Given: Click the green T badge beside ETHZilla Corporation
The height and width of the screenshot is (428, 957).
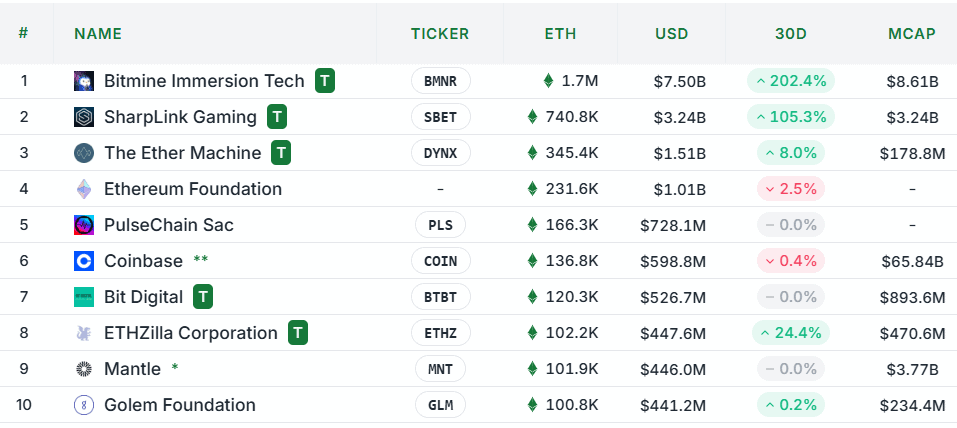Looking at the screenshot, I should (x=297, y=333).
